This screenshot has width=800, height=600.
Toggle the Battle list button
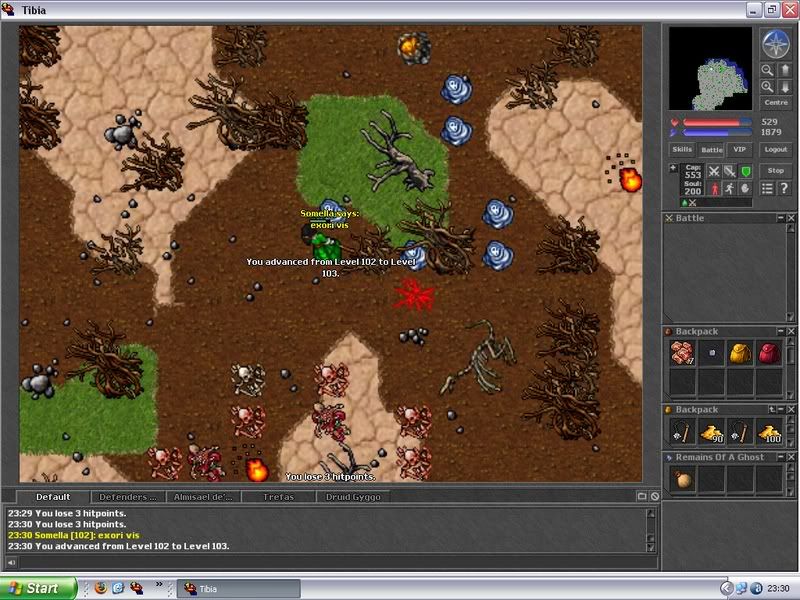coord(712,149)
